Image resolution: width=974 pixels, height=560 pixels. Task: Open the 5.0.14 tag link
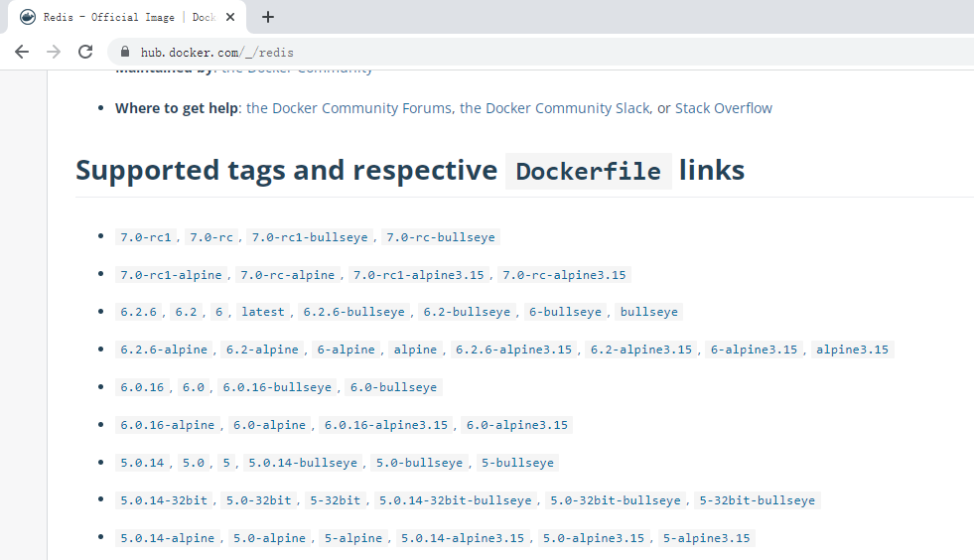click(x=142, y=463)
